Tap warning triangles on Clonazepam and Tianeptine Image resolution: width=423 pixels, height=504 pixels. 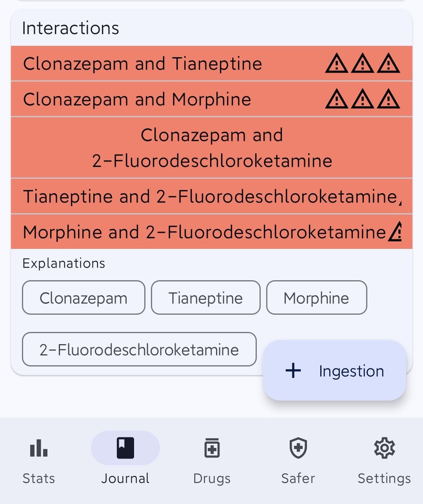pos(363,63)
